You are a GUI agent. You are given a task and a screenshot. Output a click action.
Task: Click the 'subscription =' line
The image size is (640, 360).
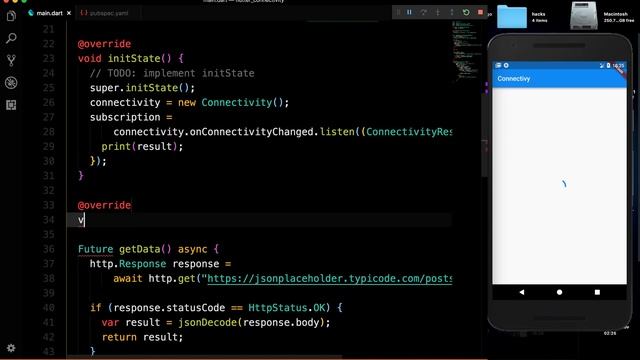[131, 118]
